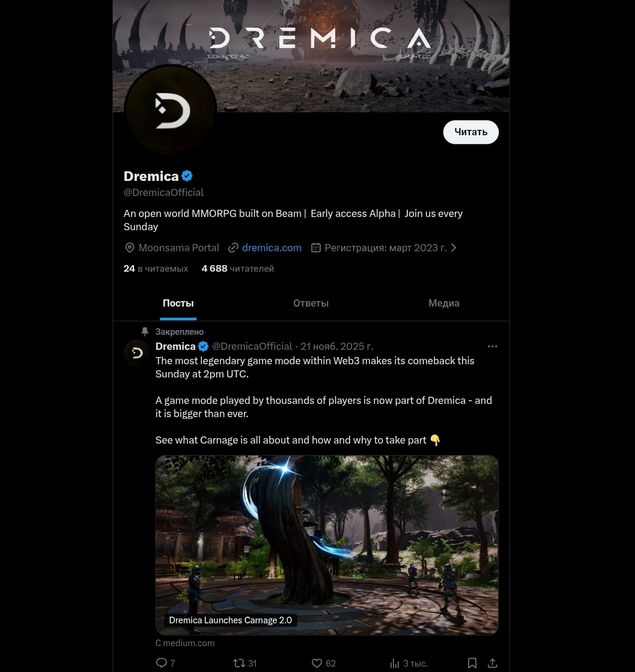Select the Посты tab
Screen dimensions: 635x672
pyautogui.click(x=178, y=304)
